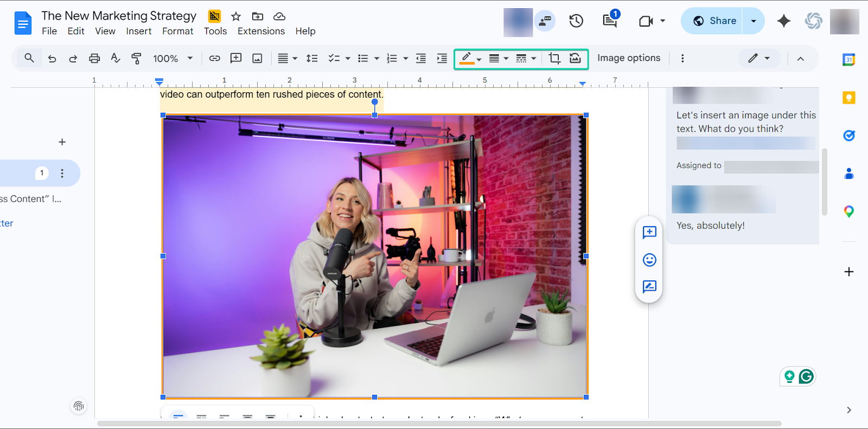Open version history clock icon
The height and width of the screenshot is (429, 868).
coord(576,21)
